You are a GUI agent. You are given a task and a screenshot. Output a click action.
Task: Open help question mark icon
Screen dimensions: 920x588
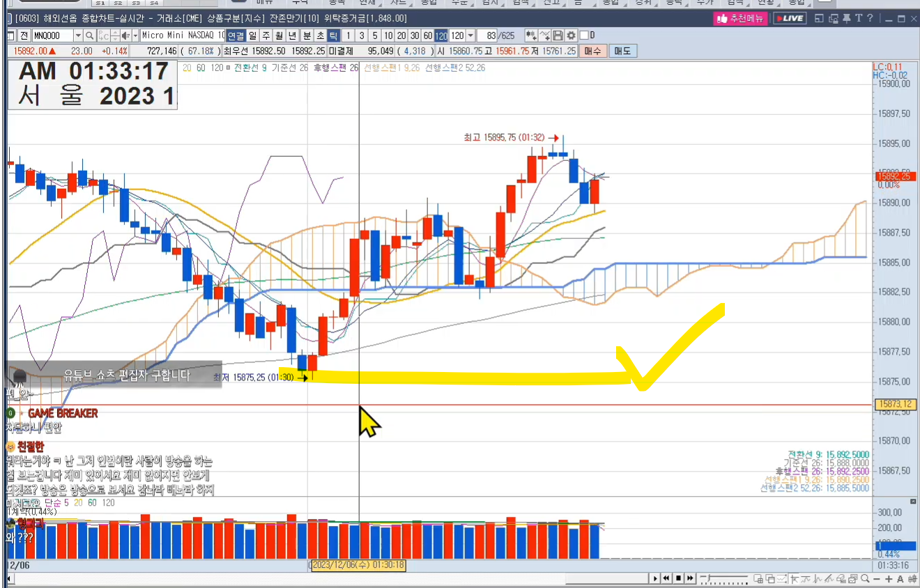(870, 18)
